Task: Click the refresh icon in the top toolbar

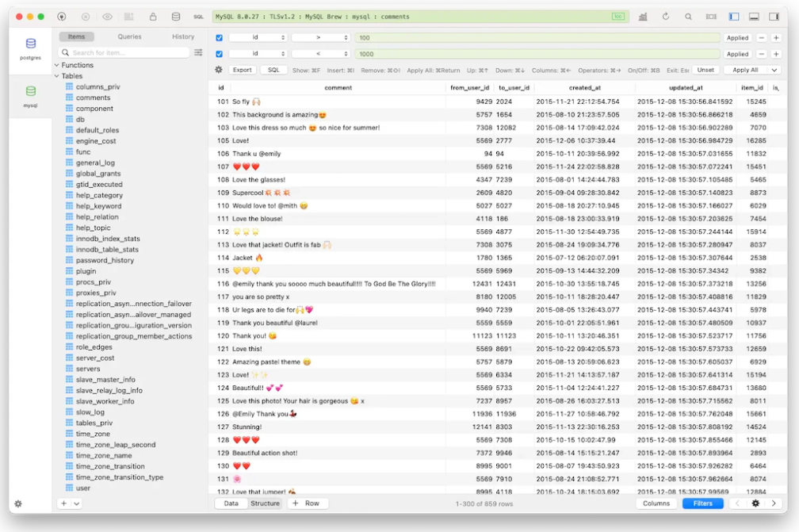Action: [x=666, y=17]
